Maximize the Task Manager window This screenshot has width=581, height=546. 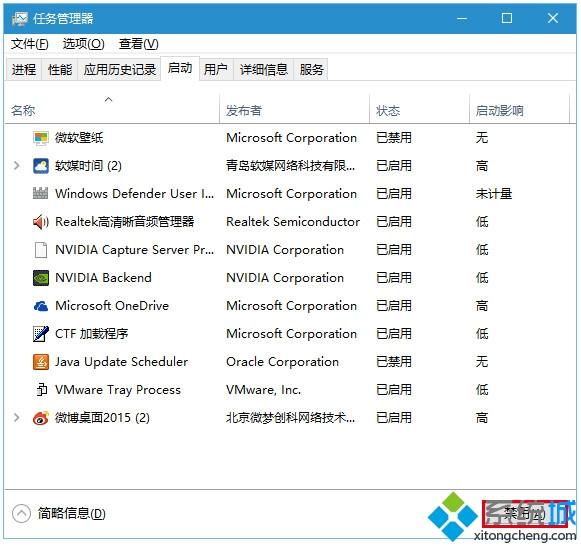click(507, 18)
